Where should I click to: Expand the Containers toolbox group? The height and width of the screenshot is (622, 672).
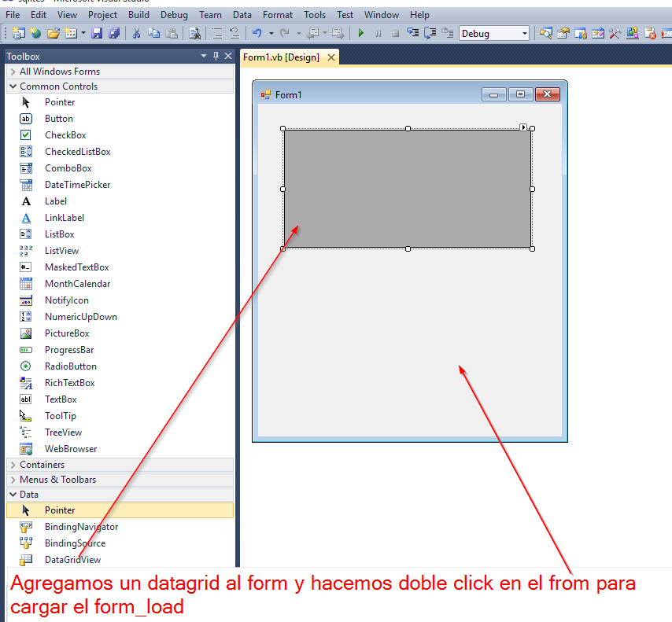tap(13, 465)
